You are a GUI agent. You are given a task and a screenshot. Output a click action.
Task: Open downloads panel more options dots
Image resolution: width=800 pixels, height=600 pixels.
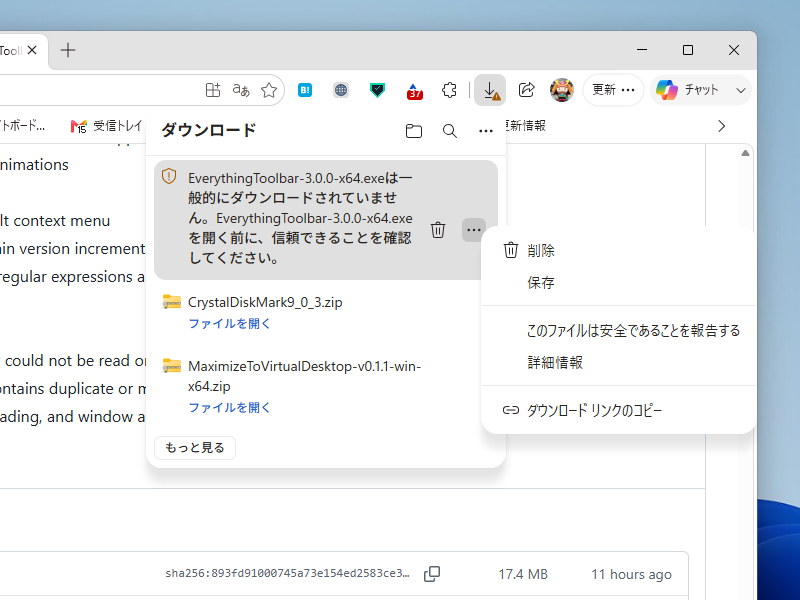[x=486, y=131]
